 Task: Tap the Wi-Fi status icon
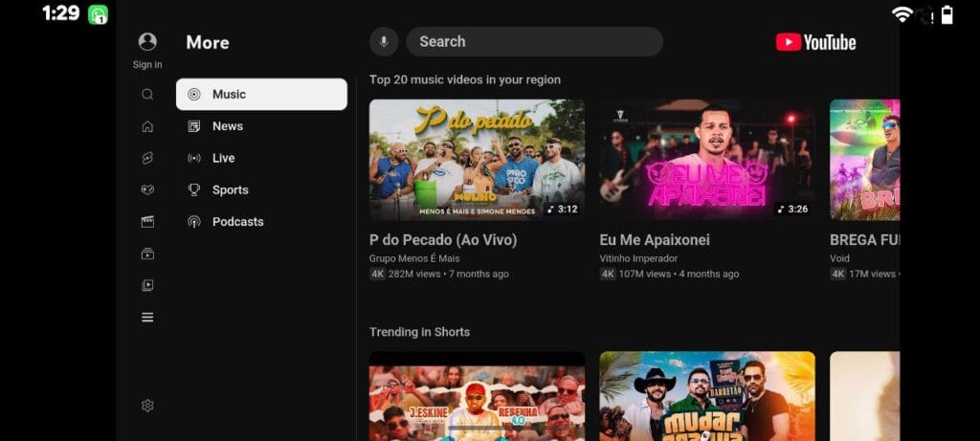[902, 14]
